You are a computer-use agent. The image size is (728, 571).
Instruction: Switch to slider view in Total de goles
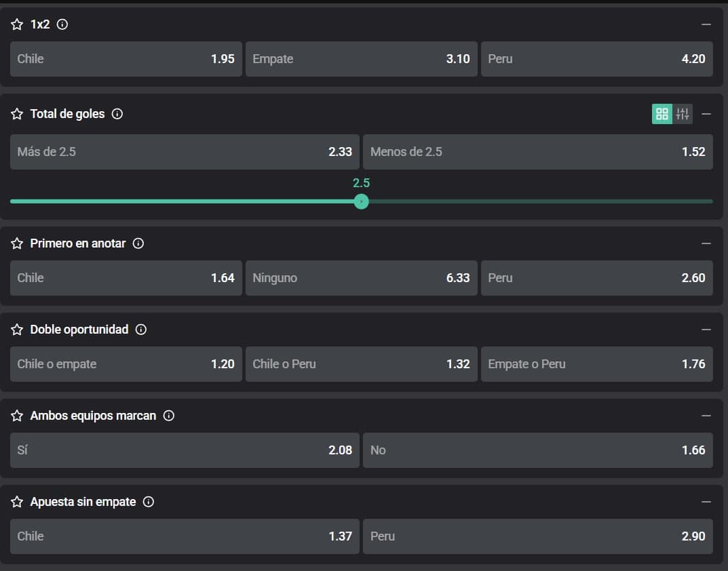[x=683, y=114]
